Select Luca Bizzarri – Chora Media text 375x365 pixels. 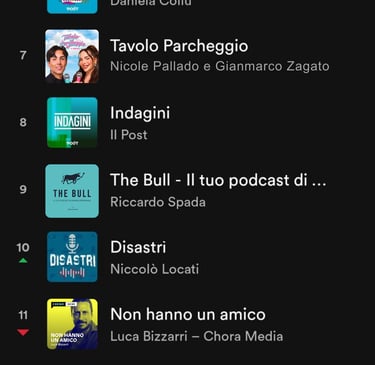pos(197,336)
